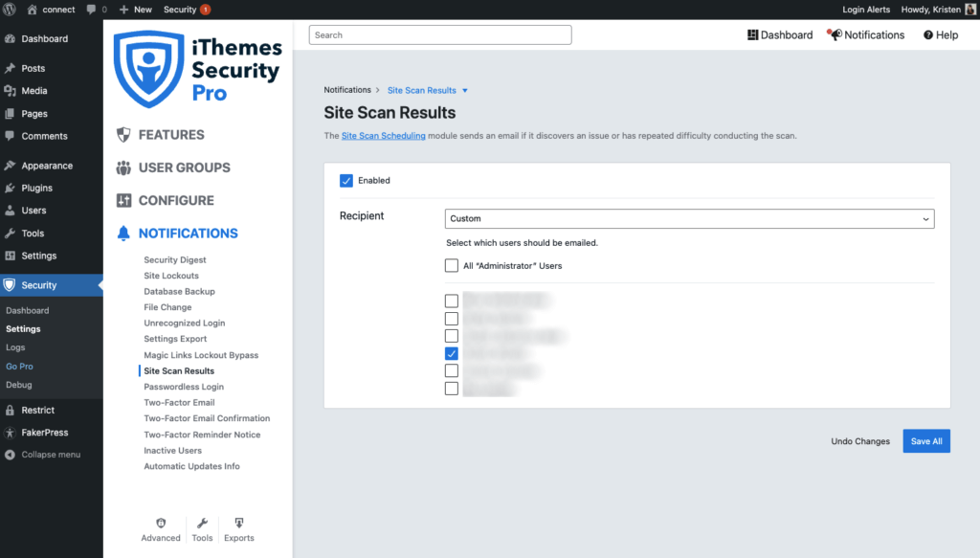Open the Go Pro link

pos(19,367)
